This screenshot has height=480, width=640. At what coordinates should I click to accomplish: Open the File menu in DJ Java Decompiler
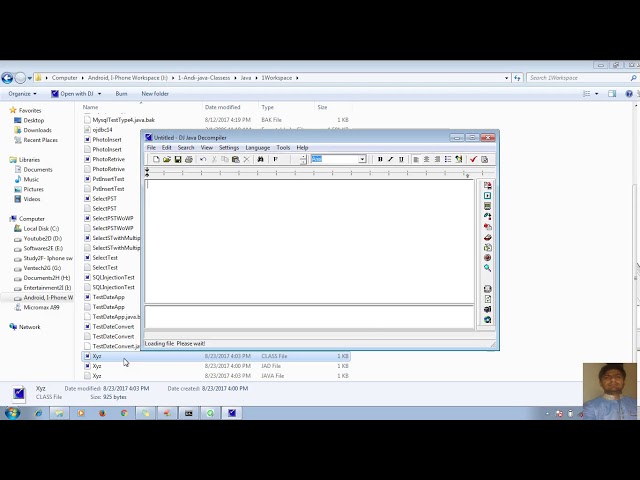(x=151, y=148)
